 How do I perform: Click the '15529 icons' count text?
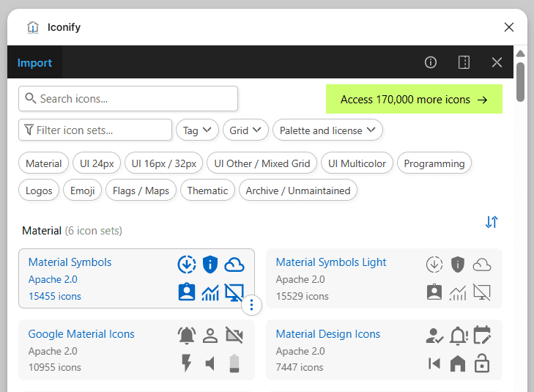[x=302, y=296]
